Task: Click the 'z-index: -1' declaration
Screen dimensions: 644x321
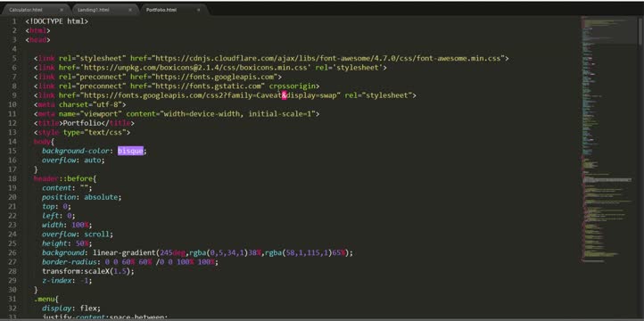Action: [67, 281]
